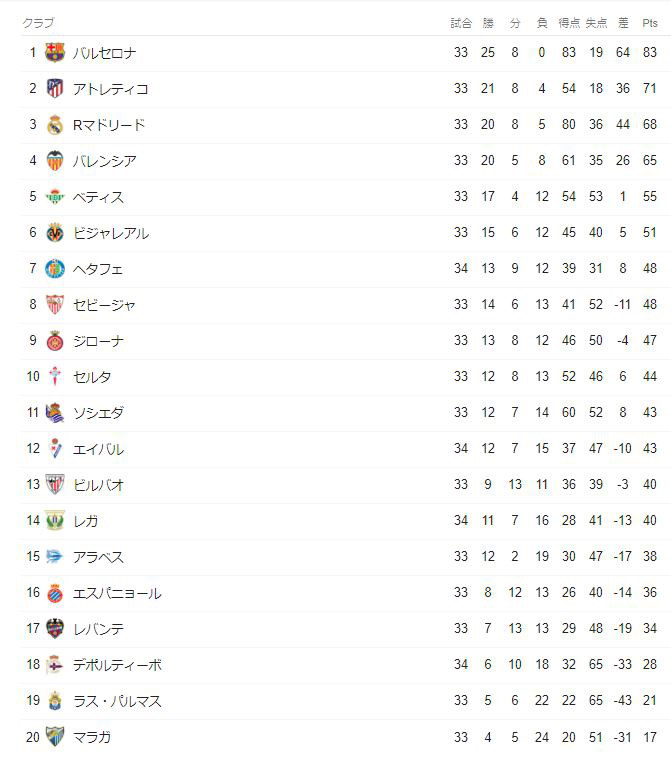Viewport: 671px width, 767px height.
Task: Click the Villarreal yellow crest icon
Action: pos(55,233)
